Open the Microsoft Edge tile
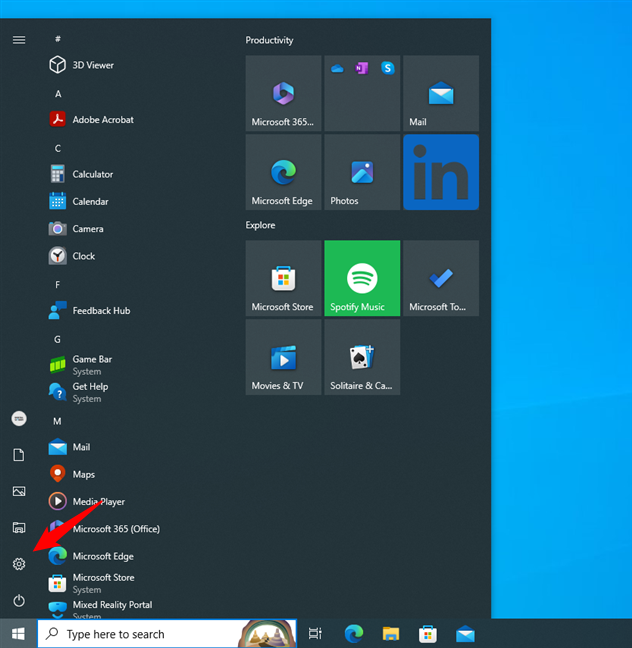The image size is (632, 648). coord(283,172)
